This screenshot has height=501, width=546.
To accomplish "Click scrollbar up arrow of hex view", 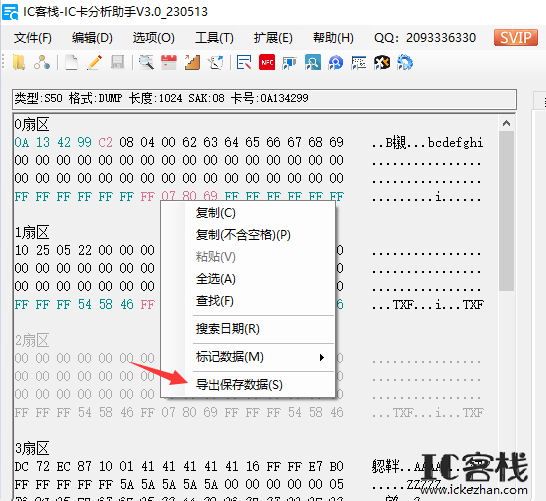I will (x=507, y=123).
